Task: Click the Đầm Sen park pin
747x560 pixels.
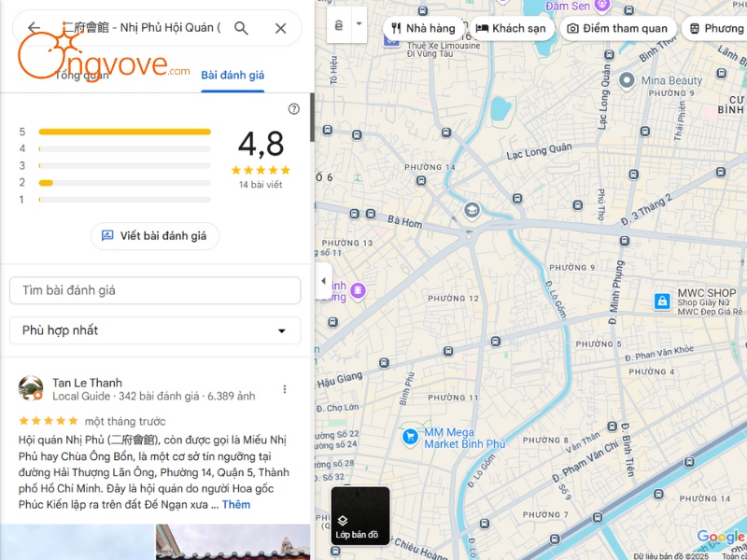Action: [x=602, y=7]
